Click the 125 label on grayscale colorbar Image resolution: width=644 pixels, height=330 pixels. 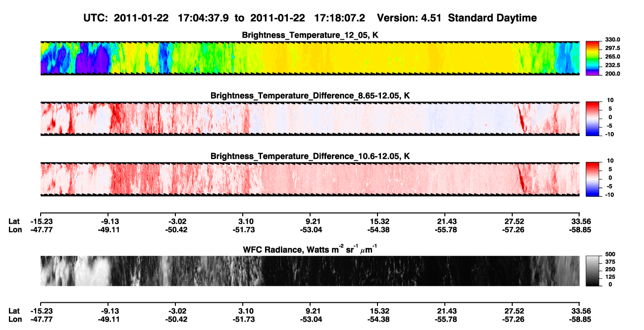[x=609, y=277]
